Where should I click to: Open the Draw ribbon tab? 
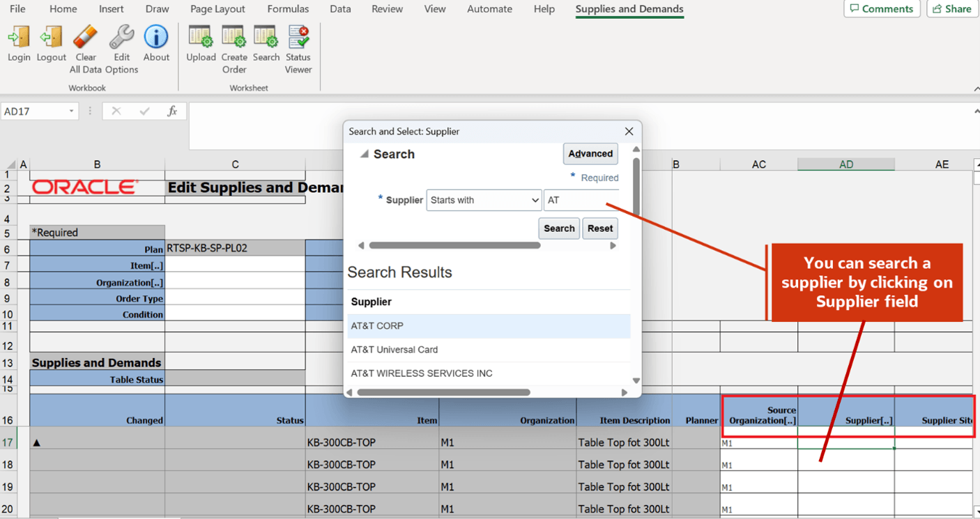click(158, 9)
